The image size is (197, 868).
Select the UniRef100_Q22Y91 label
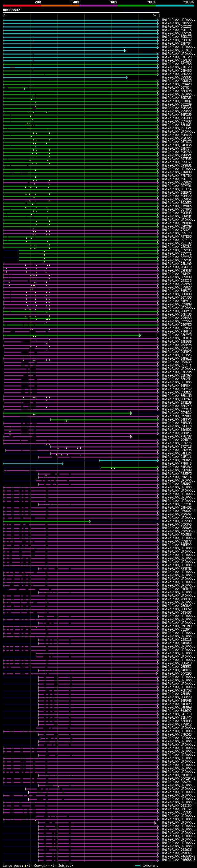point(177,504)
